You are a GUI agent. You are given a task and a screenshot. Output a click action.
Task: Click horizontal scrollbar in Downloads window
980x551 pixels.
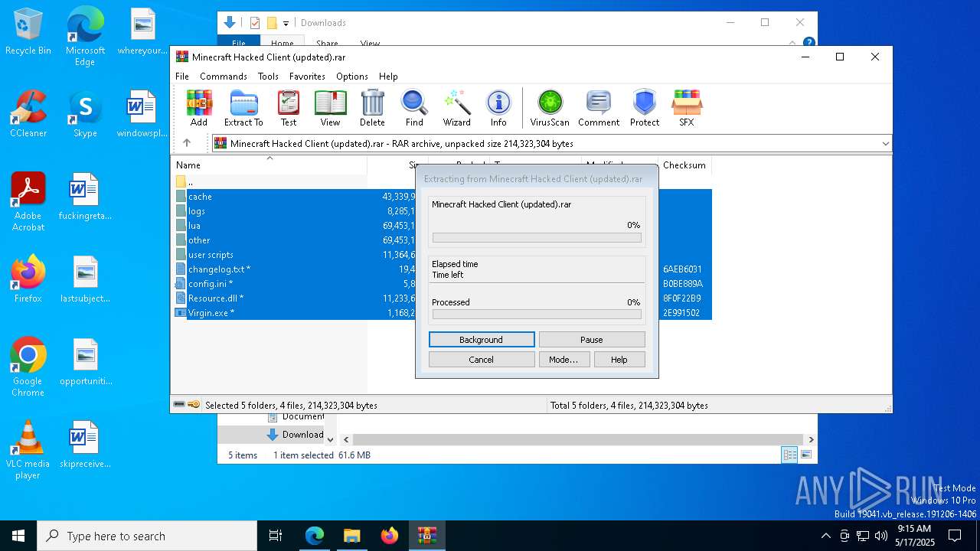coord(578,440)
